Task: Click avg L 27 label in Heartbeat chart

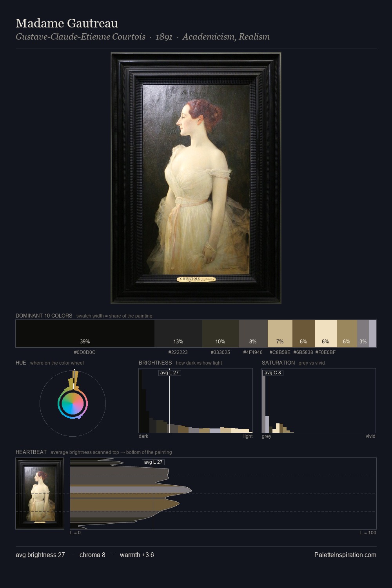Action: (153, 462)
